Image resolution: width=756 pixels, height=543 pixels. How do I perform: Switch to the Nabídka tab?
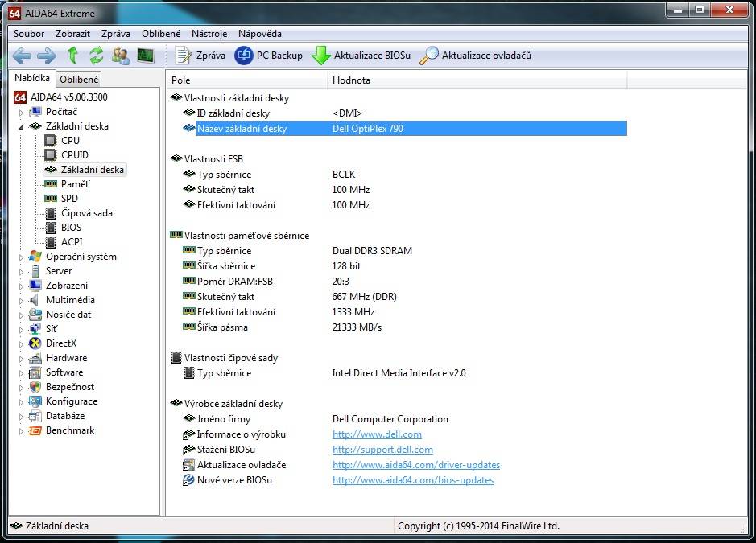(x=32, y=78)
